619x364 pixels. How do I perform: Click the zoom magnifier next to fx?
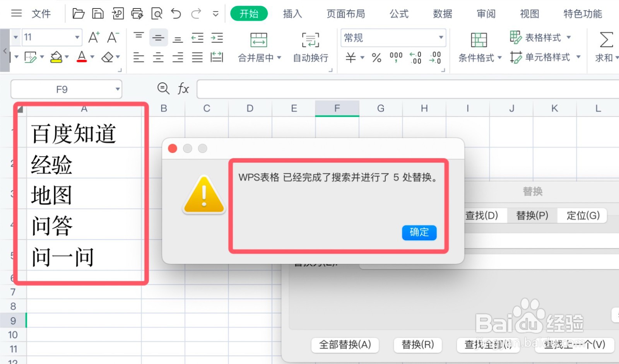[163, 89]
